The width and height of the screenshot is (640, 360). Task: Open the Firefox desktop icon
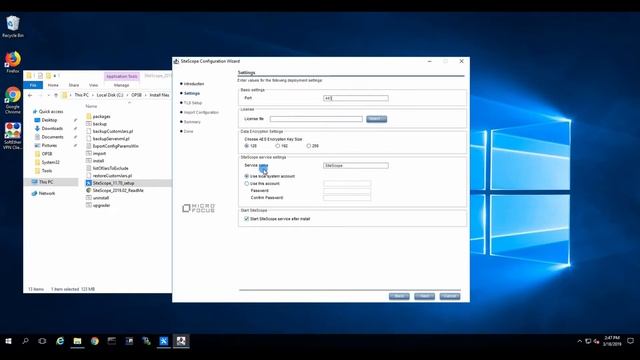click(13, 62)
